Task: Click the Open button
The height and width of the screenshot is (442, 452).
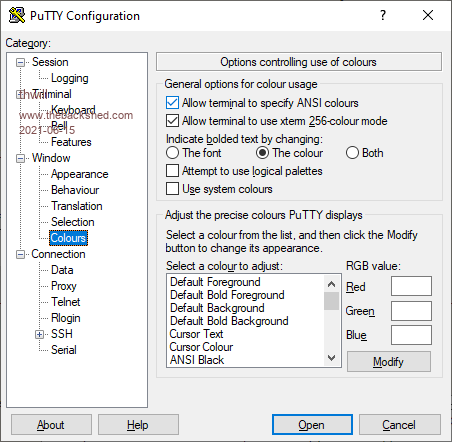Action: [312, 425]
